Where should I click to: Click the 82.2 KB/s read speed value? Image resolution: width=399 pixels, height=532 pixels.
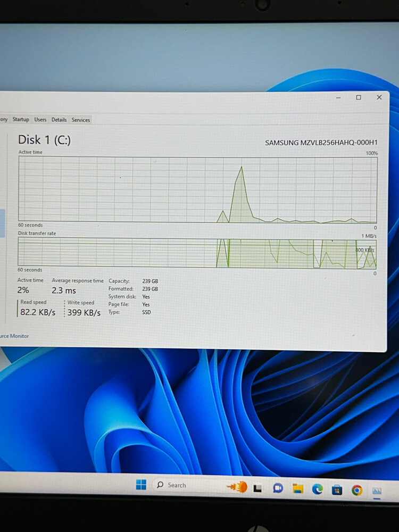click(38, 312)
